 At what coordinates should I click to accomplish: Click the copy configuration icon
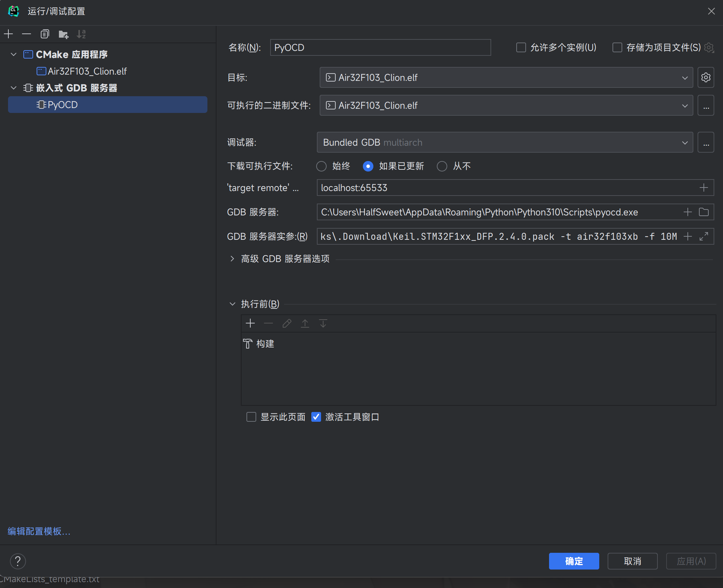pyautogui.click(x=45, y=34)
